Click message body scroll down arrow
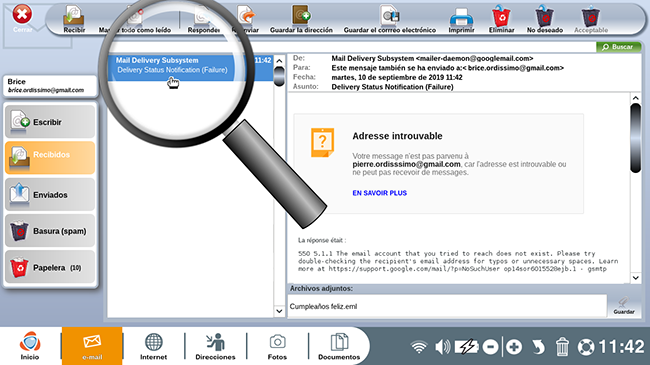This screenshot has height=365, width=650. (635, 278)
